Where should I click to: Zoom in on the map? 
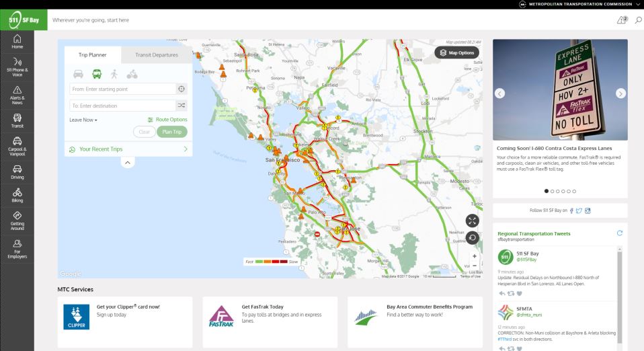click(475, 256)
